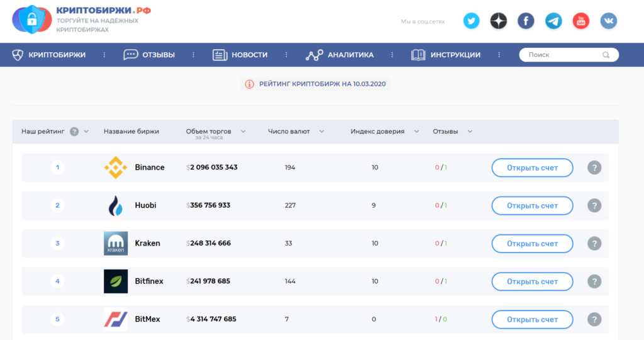Click the Huobi flame logo
The height and width of the screenshot is (340, 644).
[116, 205]
